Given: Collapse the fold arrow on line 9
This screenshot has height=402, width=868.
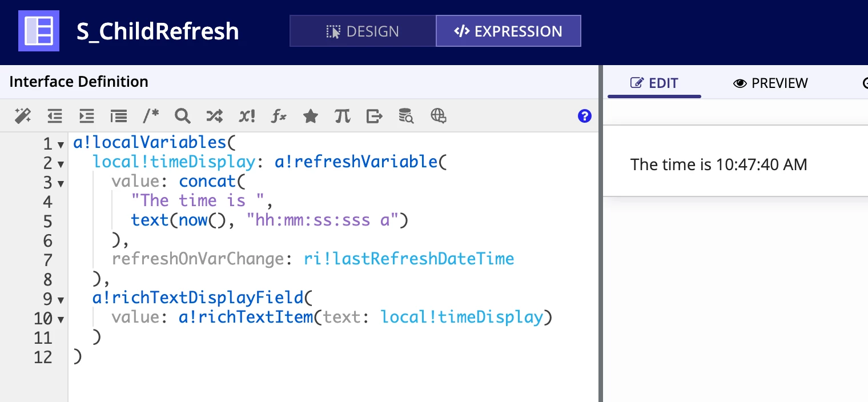Looking at the screenshot, I should coord(61,300).
